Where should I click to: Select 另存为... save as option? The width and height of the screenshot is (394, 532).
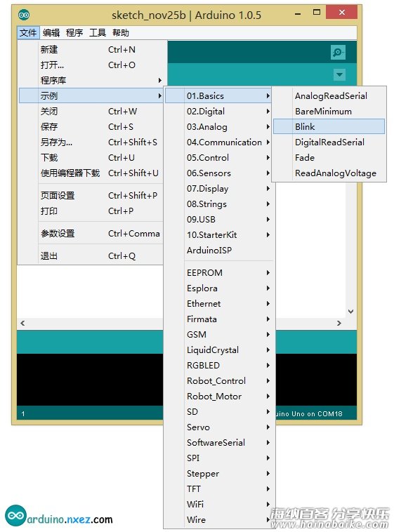coord(91,142)
